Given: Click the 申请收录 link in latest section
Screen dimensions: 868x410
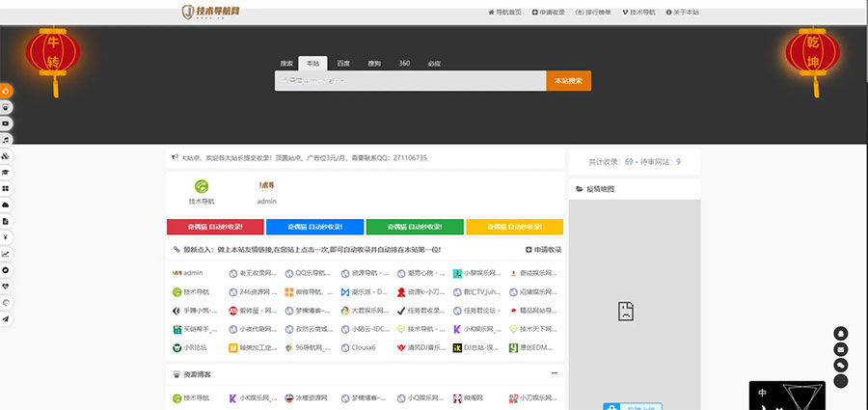Looking at the screenshot, I should (x=544, y=249).
